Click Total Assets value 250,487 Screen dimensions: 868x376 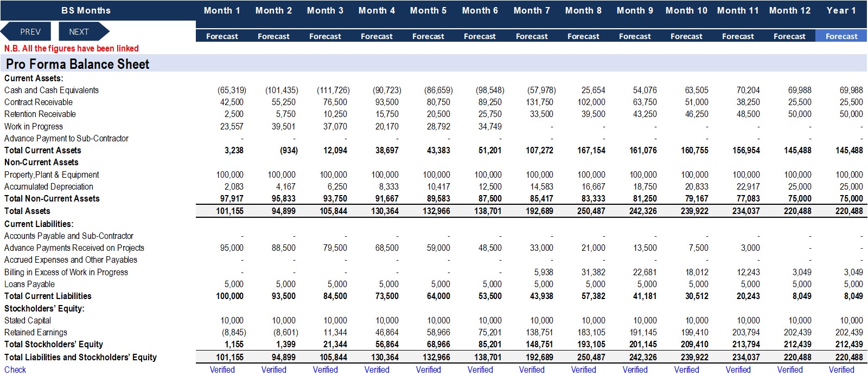(591, 211)
